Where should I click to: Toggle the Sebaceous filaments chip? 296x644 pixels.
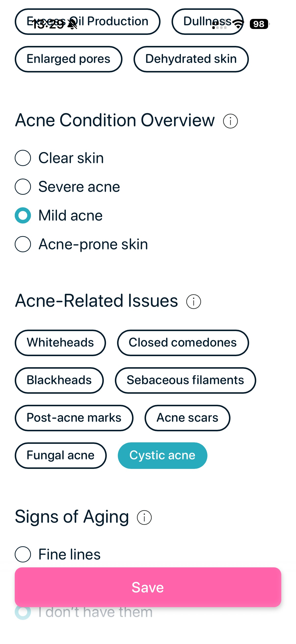pyautogui.click(x=185, y=380)
